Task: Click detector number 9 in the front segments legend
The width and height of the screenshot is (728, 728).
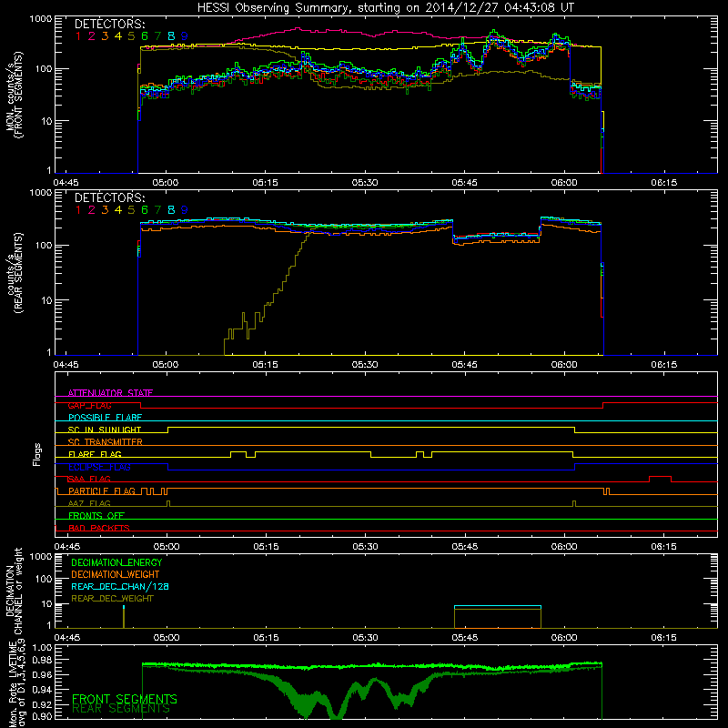Action: (x=185, y=36)
